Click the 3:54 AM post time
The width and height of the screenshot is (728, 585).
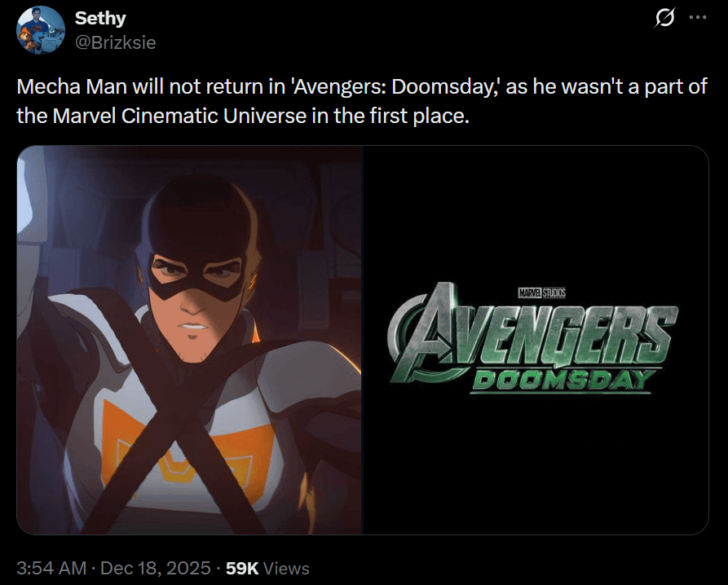pos(51,568)
